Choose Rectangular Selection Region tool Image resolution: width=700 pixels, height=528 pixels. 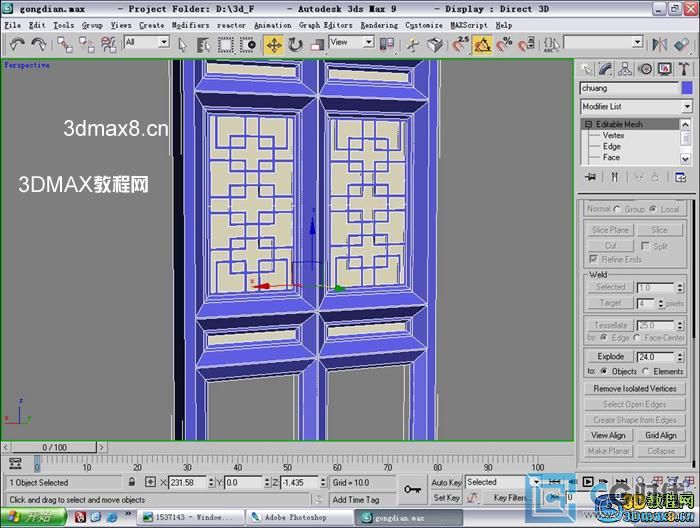click(225, 45)
